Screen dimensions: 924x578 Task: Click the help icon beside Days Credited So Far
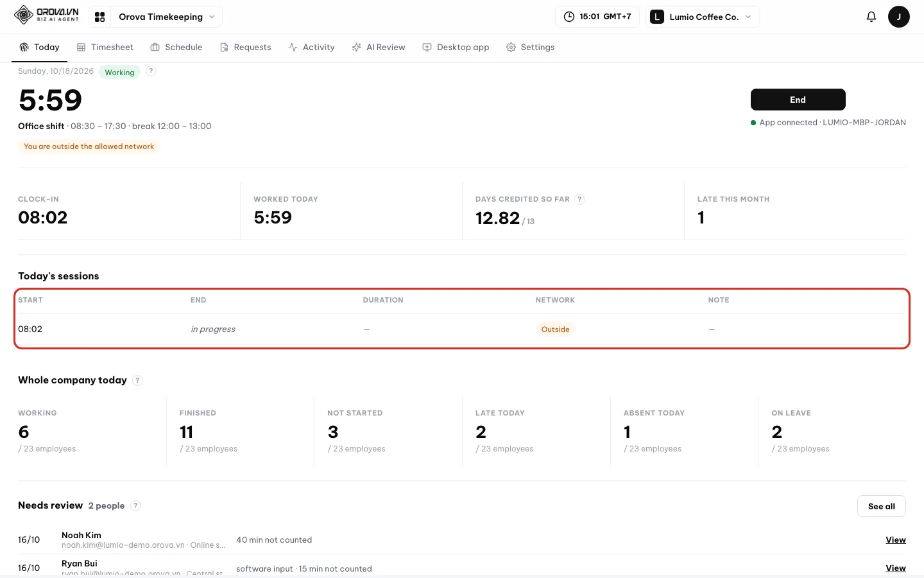(579, 199)
